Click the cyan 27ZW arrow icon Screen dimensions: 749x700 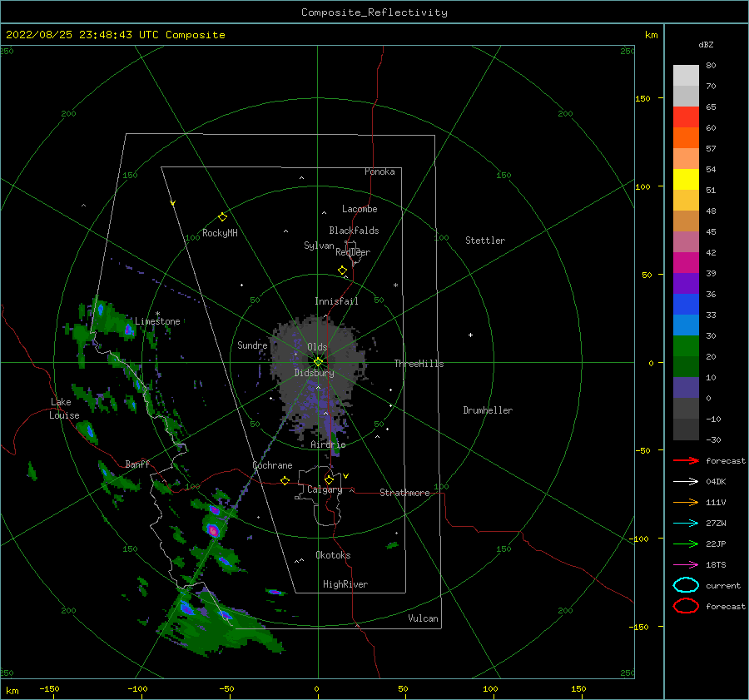(686, 524)
